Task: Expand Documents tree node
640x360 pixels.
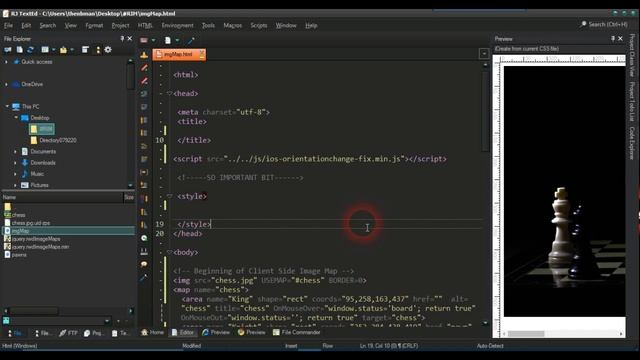Action: coord(16,151)
